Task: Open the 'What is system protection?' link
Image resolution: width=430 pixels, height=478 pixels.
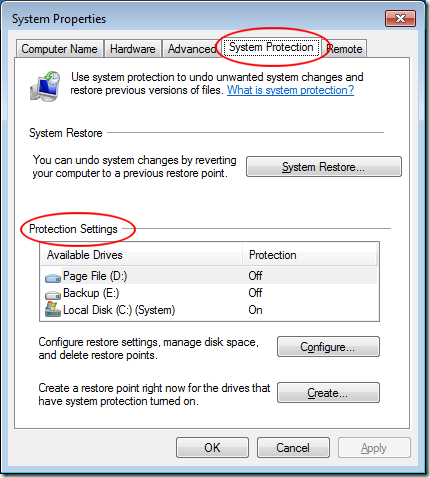Action: (x=290, y=90)
